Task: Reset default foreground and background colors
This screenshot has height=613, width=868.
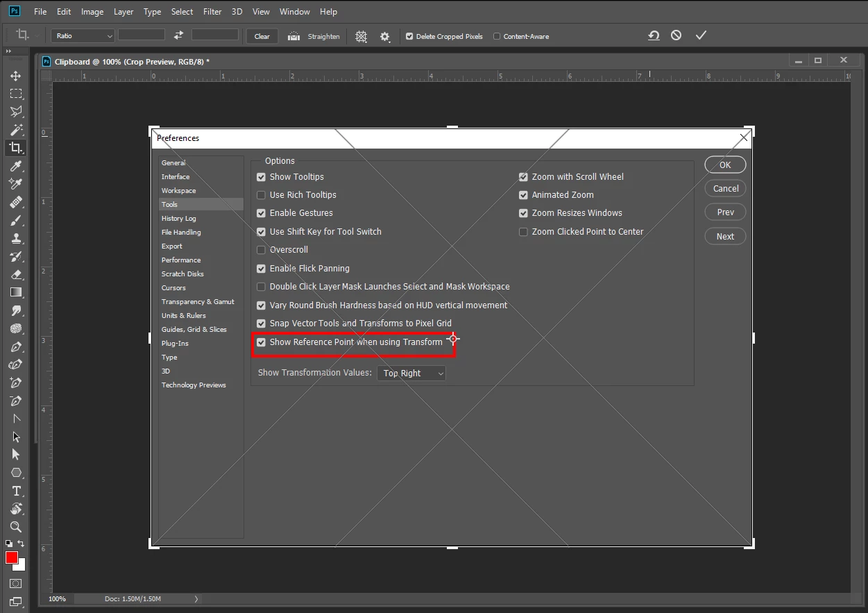Action: point(9,544)
